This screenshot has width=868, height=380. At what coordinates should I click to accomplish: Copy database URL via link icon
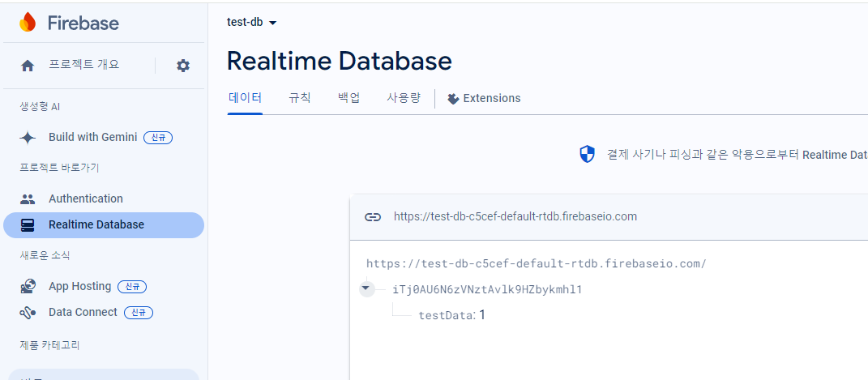[373, 217]
